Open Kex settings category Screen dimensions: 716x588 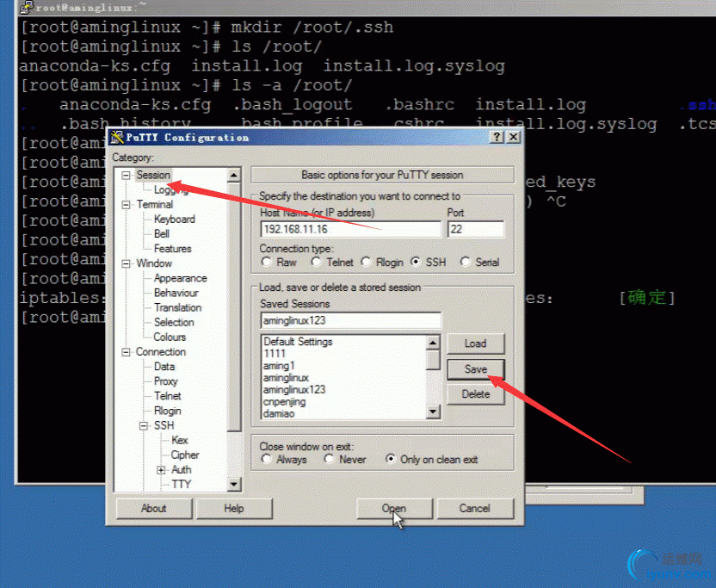coord(180,440)
